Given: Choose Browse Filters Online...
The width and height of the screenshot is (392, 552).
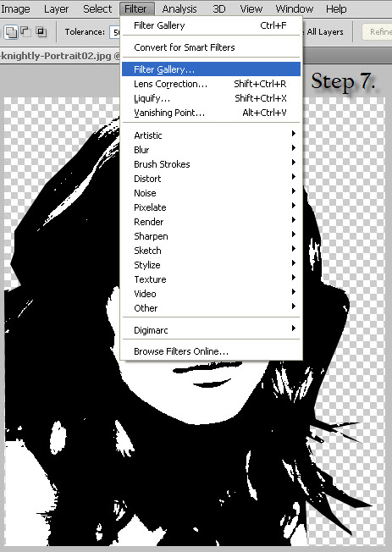Looking at the screenshot, I should pyautogui.click(x=211, y=351).
